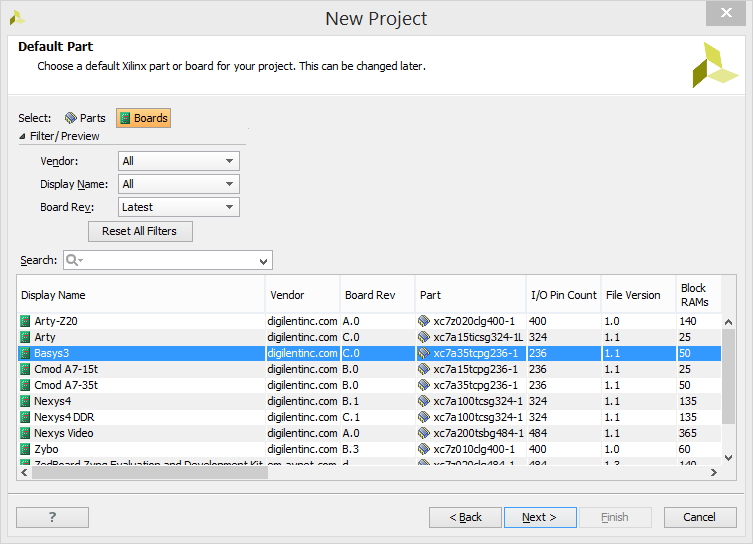
Task: Click the Zybo board icon
Action: [x=25, y=449]
